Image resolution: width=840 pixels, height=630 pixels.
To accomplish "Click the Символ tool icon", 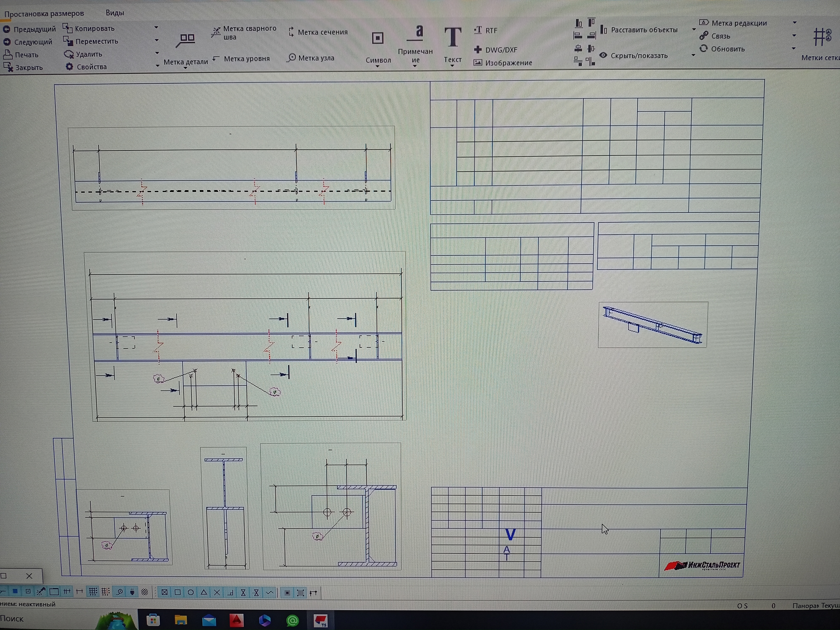I will point(377,38).
